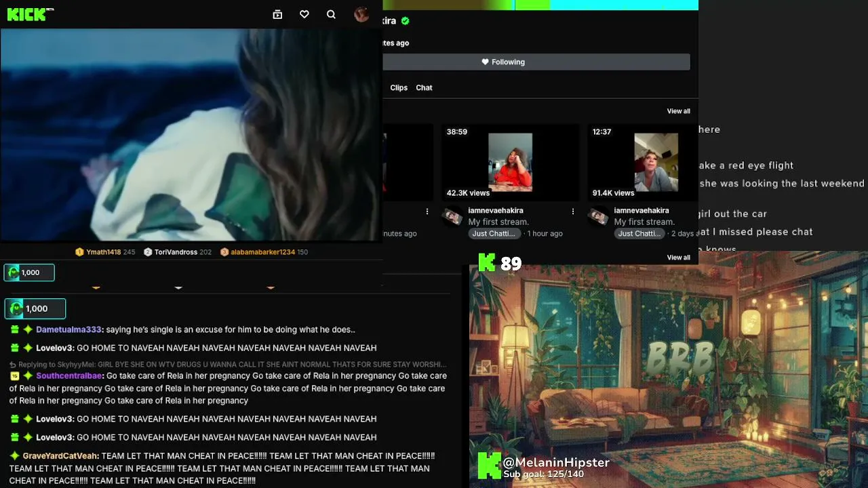Image resolution: width=868 pixels, height=488 pixels.
Task: Switch to the Chat tab
Action: tap(424, 87)
